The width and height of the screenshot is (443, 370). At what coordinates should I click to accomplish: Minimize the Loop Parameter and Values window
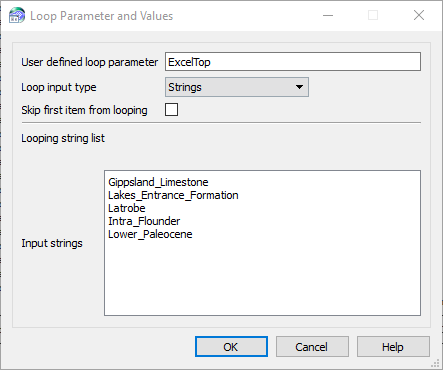coord(328,15)
